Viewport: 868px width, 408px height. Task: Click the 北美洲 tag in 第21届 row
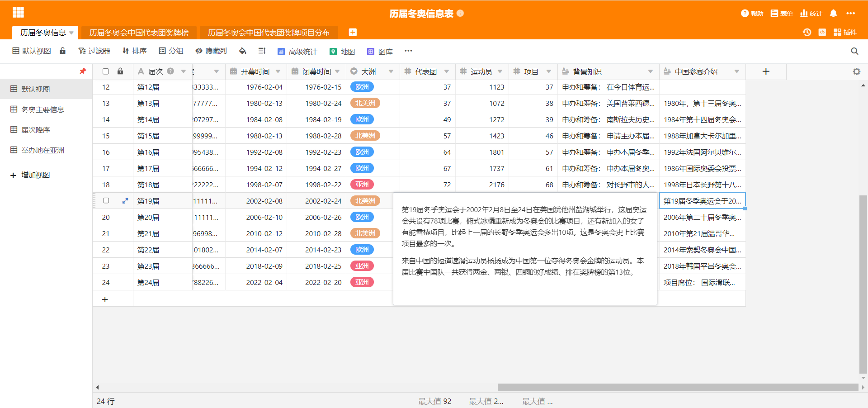[x=365, y=233]
